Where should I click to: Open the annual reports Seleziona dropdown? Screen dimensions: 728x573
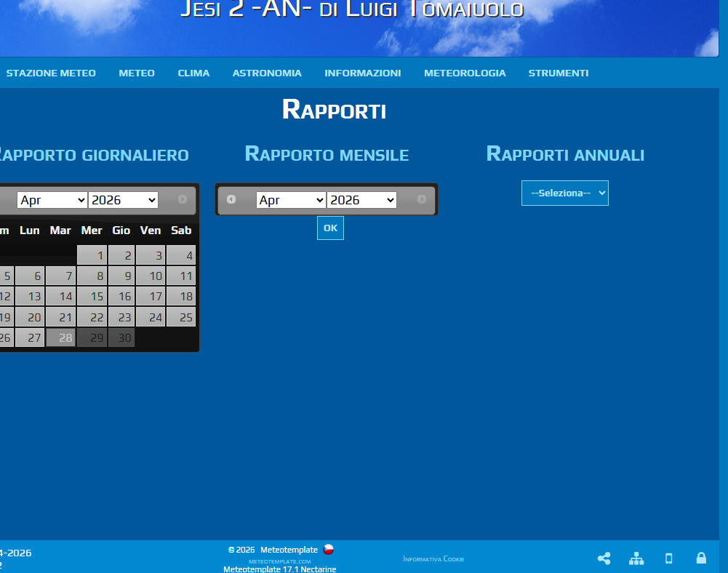coord(565,193)
